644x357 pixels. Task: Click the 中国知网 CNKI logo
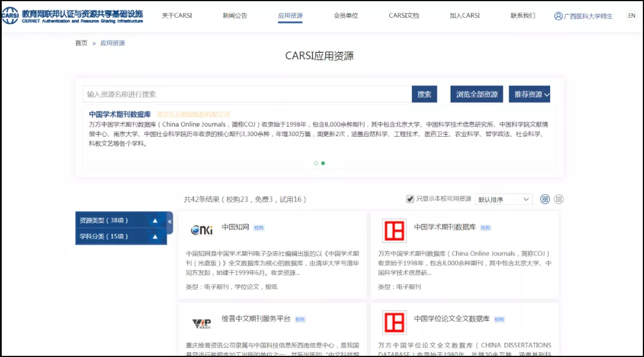point(202,230)
